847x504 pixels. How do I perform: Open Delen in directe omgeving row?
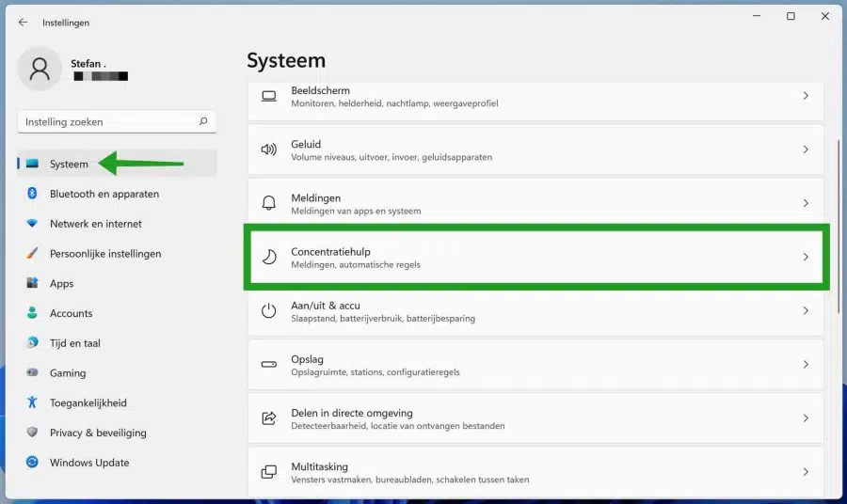click(535, 418)
